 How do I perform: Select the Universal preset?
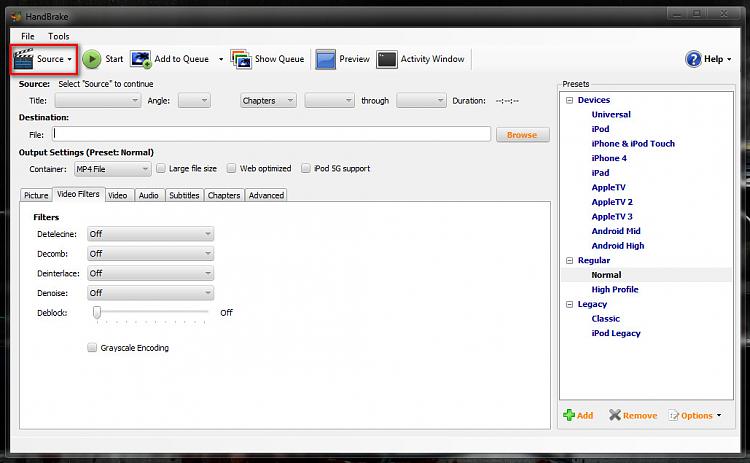[x=611, y=114]
